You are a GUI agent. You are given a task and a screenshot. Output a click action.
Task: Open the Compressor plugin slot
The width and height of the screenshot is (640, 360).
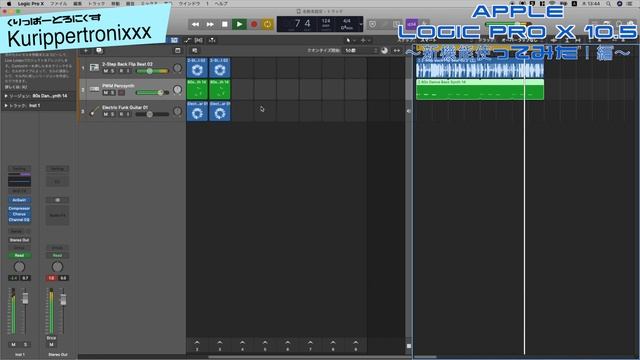tap(19, 208)
